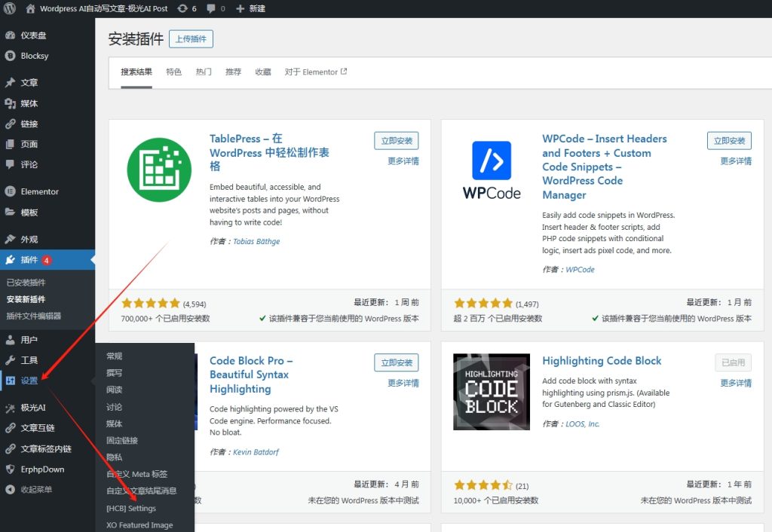Click the 链接 chain icon
This screenshot has width=772, height=532.
click(10, 124)
